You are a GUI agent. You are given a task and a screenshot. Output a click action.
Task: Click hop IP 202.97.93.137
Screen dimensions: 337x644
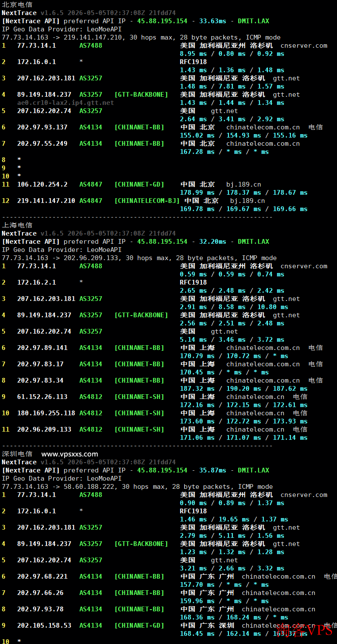click(42, 127)
